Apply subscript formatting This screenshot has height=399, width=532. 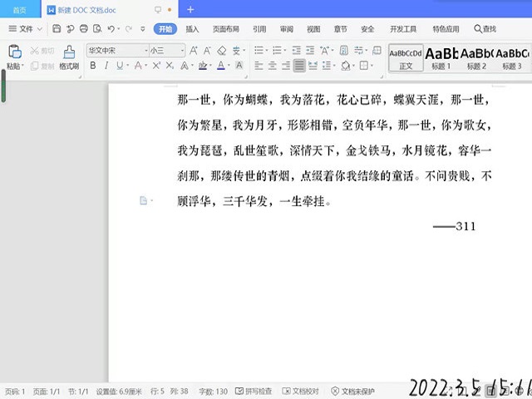click(170, 66)
